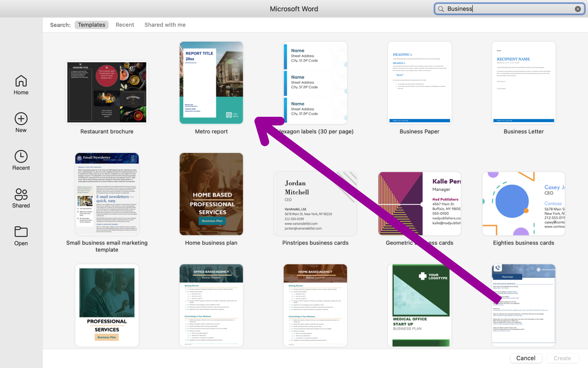This screenshot has height=368, width=588.
Task: Select the Pinstripes business cards template
Action: click(315, 204)
